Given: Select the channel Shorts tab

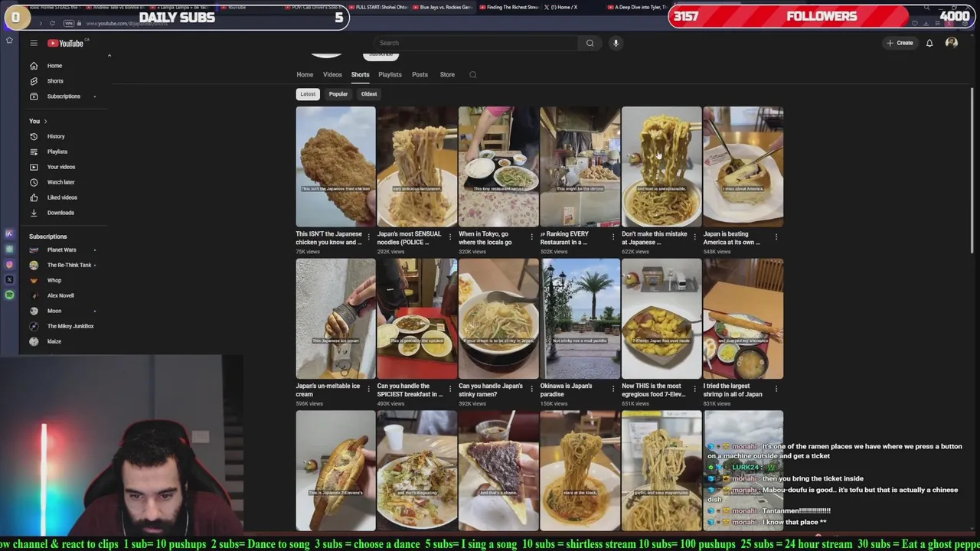Looking at the screenshot, I should click(360, 75).
